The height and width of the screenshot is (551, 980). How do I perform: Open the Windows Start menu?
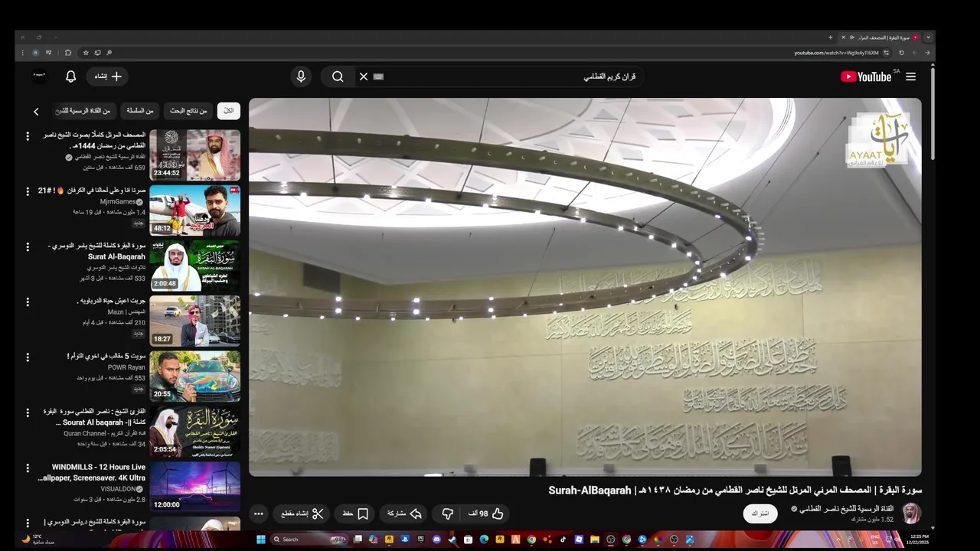(x=261, y=539)
